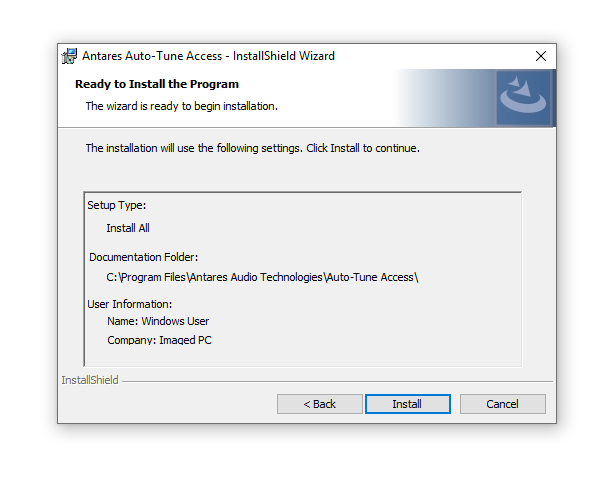This screenshot has height=481, width=614.
Task: Cancel the installation wizard
Action: pyautogui.click(x=502, y=404)
